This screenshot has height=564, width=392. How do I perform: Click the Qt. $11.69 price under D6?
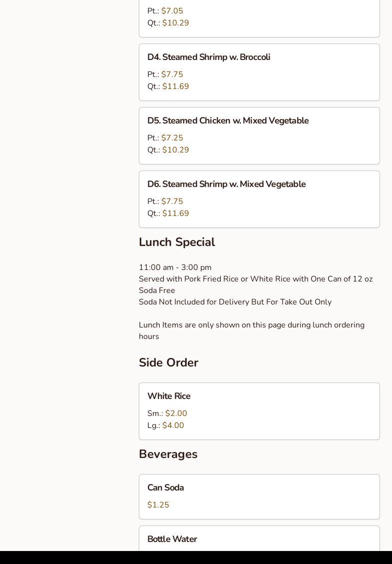175,213
